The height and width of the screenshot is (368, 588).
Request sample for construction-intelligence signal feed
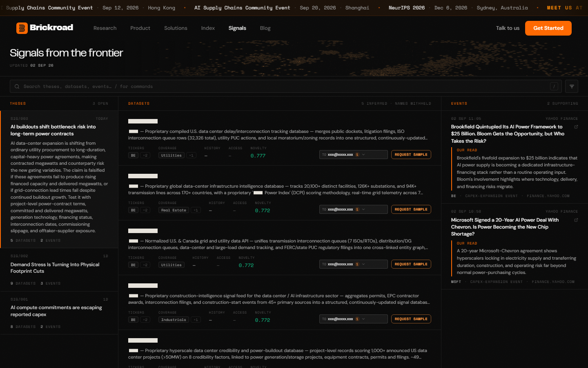tap(411, 319)
